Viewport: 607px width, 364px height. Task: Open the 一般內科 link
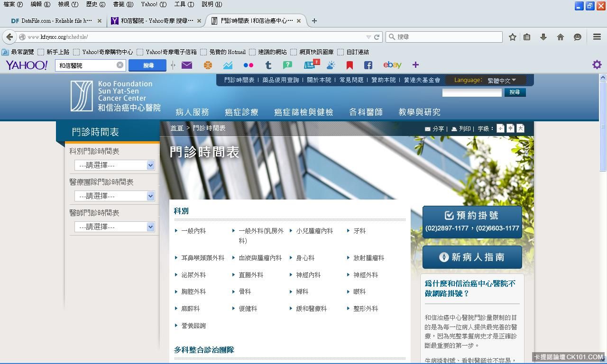pos(193,231)
